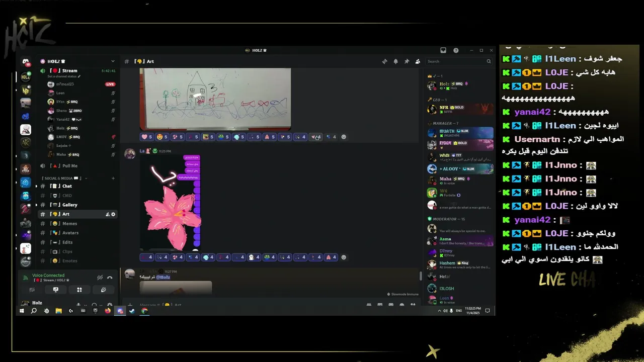Screen dimensions: 644x362
Task: Click the LIVE badge beside m7masi23
Action: pos(110,84)
